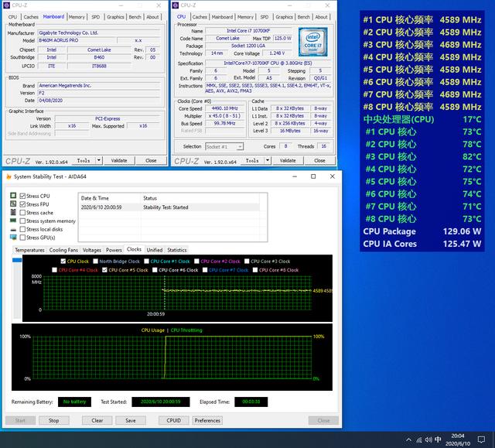Click the CPU-Z app icon in CPU window title
495x448 pixels.
click(x=176, y=5)
